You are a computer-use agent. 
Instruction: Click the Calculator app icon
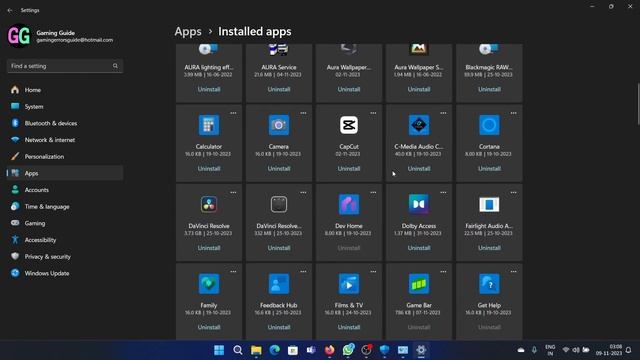coord(209,125)
